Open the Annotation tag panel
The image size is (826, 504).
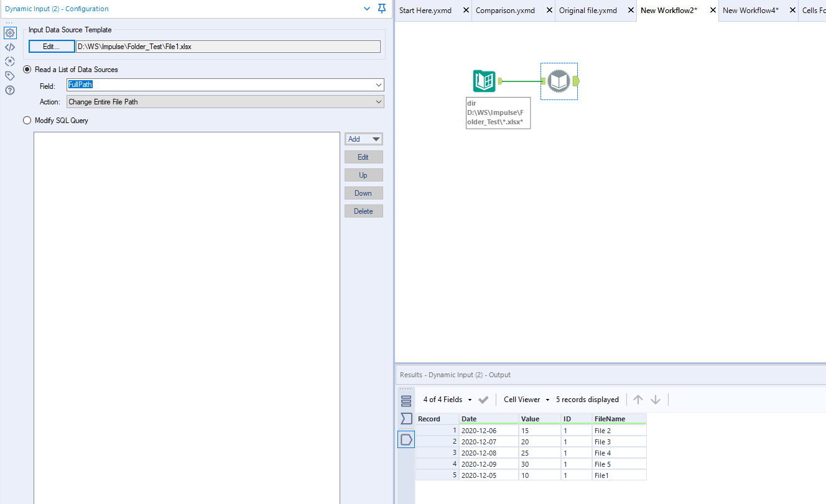pyautogui.click(x=10, y=75)
